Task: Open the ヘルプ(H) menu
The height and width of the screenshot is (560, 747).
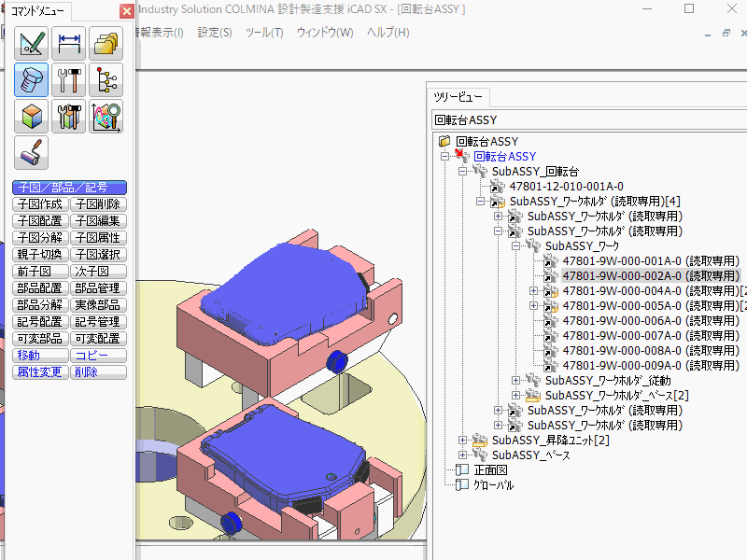Action: pyautogui.click(x=388, y=33)
